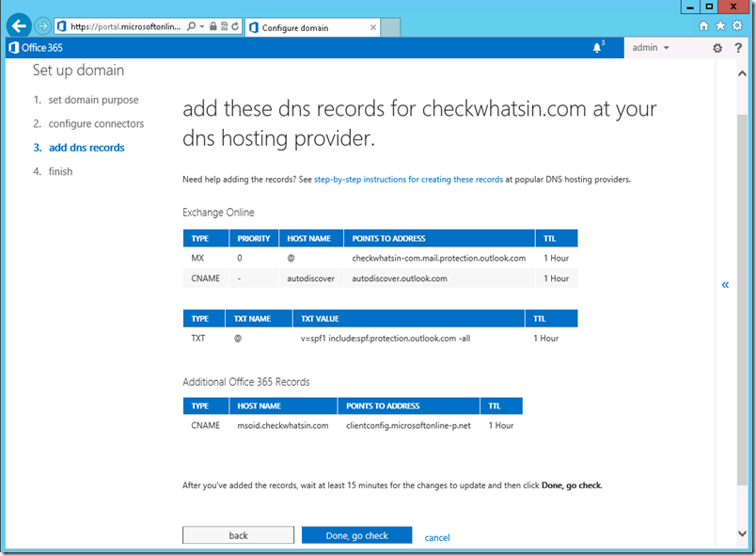Close the Configure domain tab

373,27
